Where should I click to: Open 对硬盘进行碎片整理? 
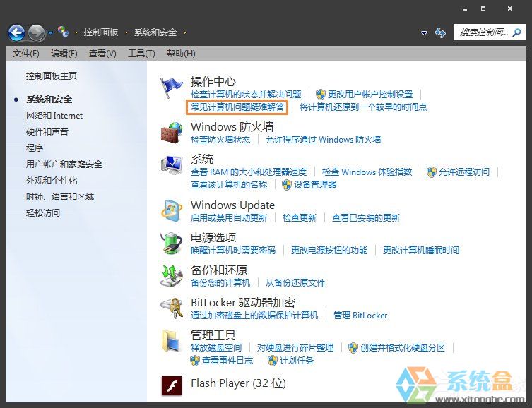pyautogui.click(x=295, y=348)
